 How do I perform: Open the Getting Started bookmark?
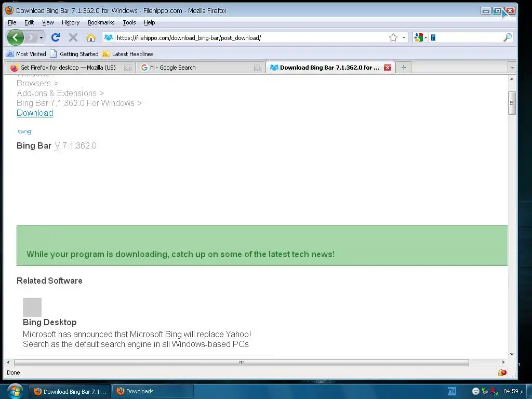(x=74, y=54)
